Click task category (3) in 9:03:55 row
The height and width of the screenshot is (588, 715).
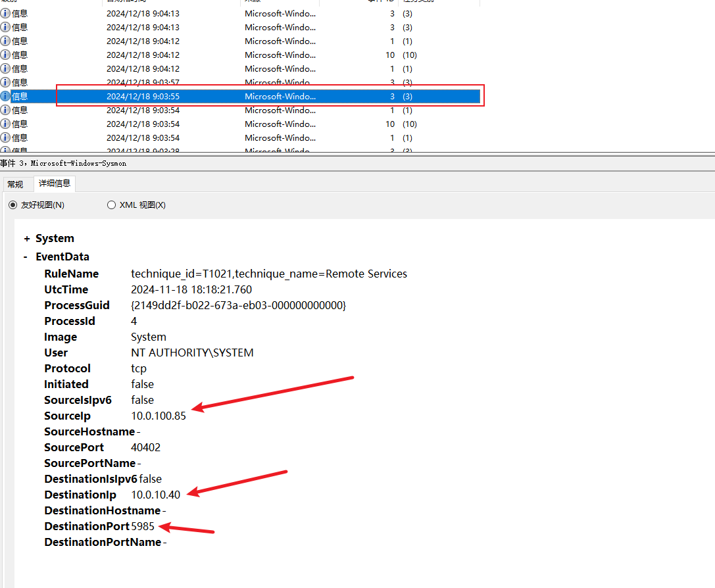pos(407,96)
